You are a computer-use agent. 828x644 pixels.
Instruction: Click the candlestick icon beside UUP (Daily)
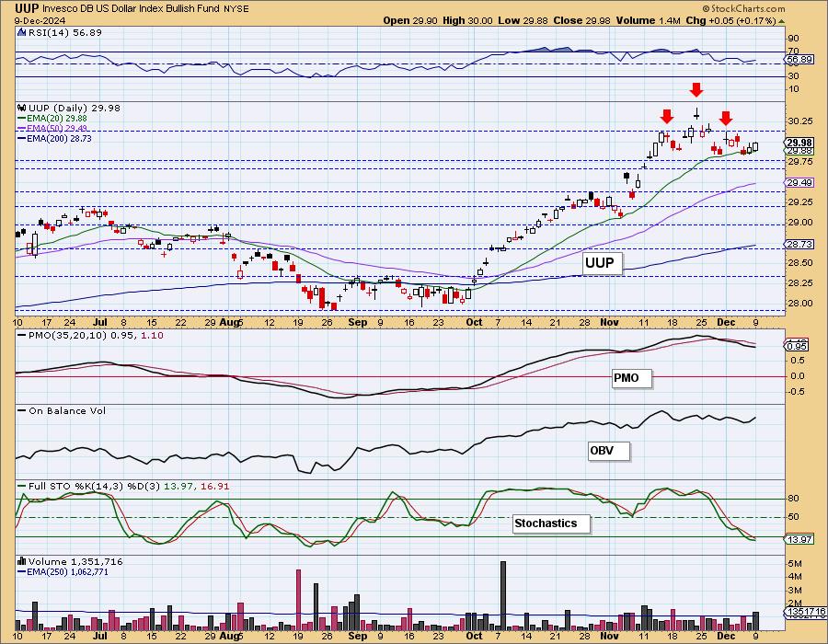point(22,108)
